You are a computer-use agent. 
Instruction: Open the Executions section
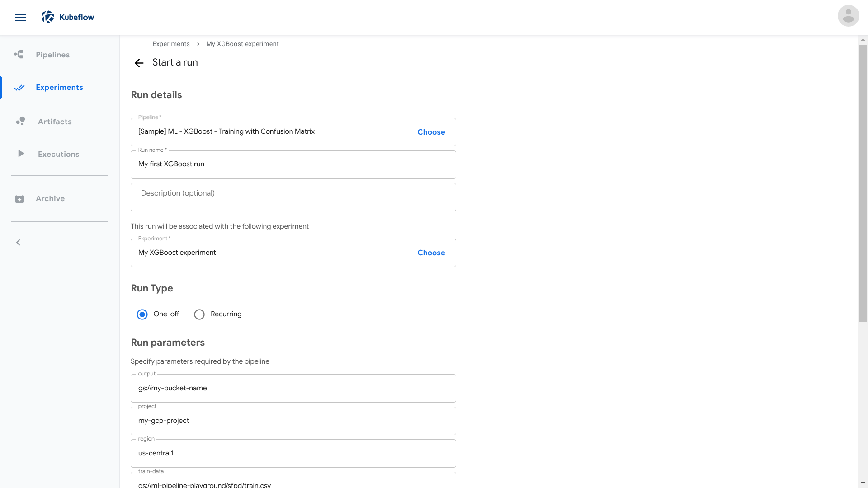[58, 154]
